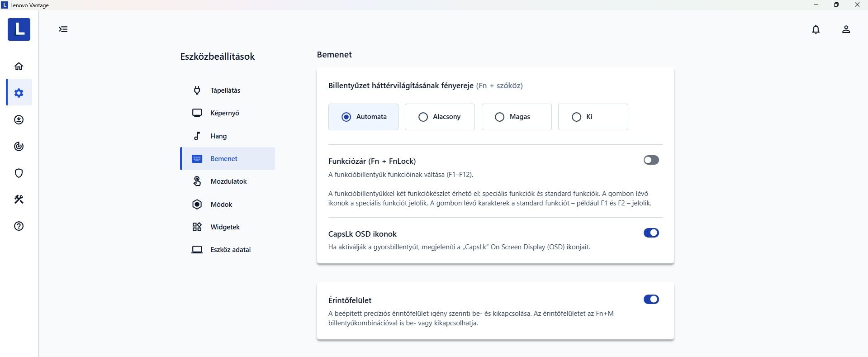Viewport: 868px width, 357px height.
Task: Open the Tápellátás settings section
Action: pyautogui.click(x=225, y=90)
